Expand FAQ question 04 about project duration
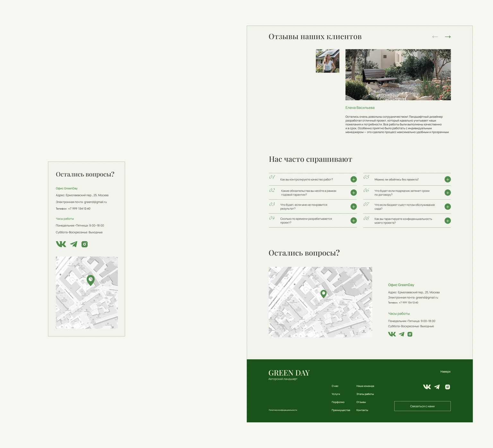Screen dimensions: 493x448 (x=353, y=221)
